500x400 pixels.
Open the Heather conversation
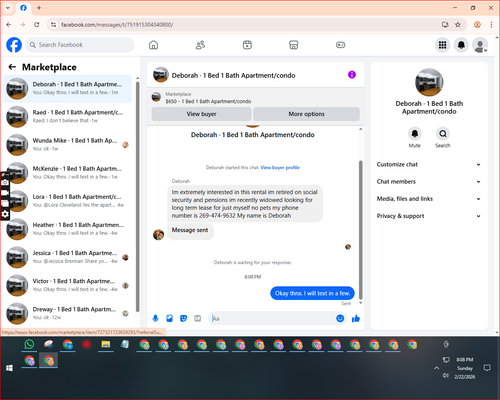click(67, 229)
